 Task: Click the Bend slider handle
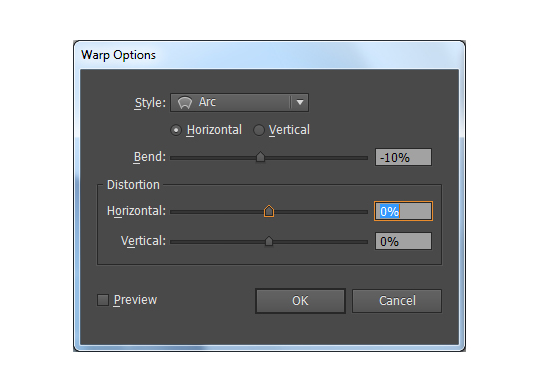260,157
